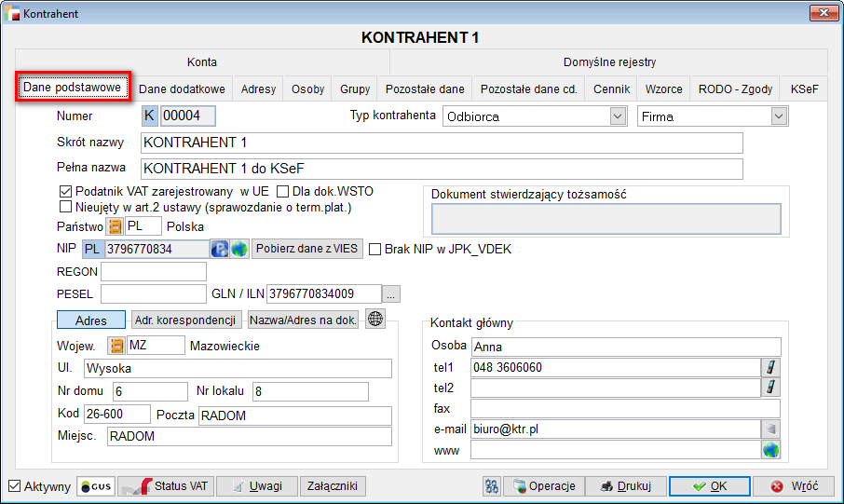Toggle the Aktywny checkbox
This screenshot has height=504, width=844.
click(x=14, y=486)
